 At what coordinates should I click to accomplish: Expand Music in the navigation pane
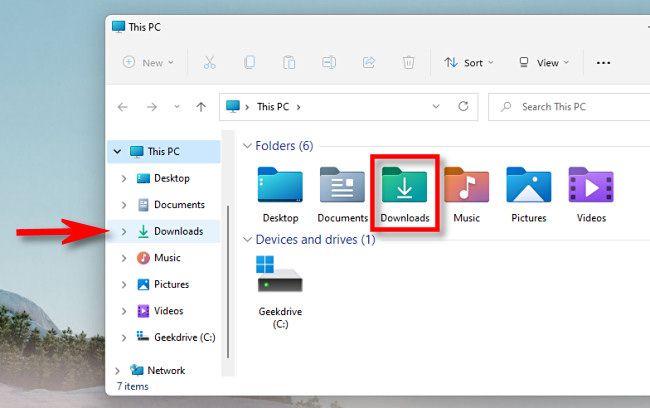point(124,258)
